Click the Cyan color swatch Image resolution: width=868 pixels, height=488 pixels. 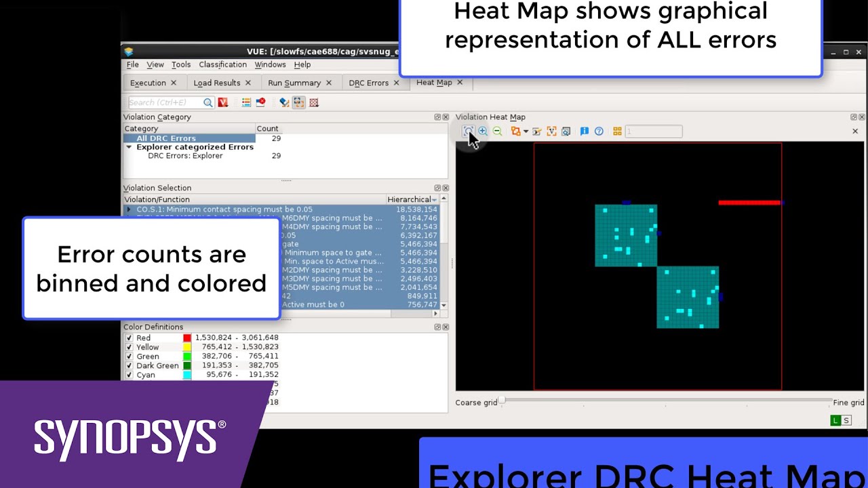[187, 375]
